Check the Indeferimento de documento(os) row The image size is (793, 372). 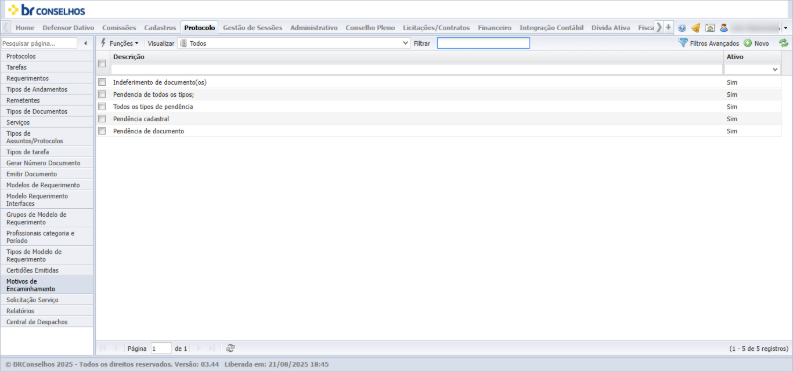[x=102, y=82]
